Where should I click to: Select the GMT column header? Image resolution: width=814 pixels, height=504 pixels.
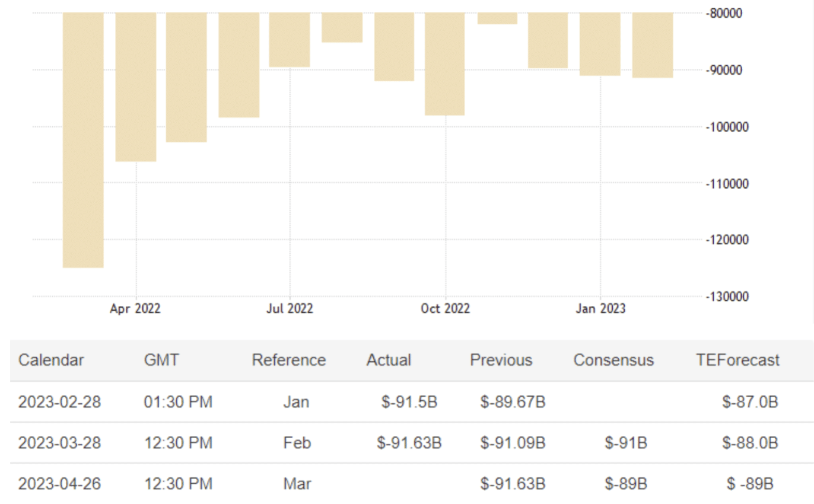point(161,360)
